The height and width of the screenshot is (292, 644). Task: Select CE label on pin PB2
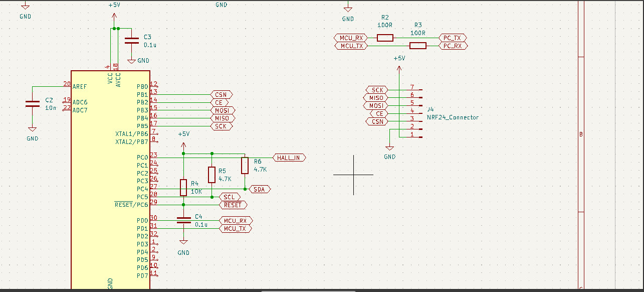tap(220, 102)
